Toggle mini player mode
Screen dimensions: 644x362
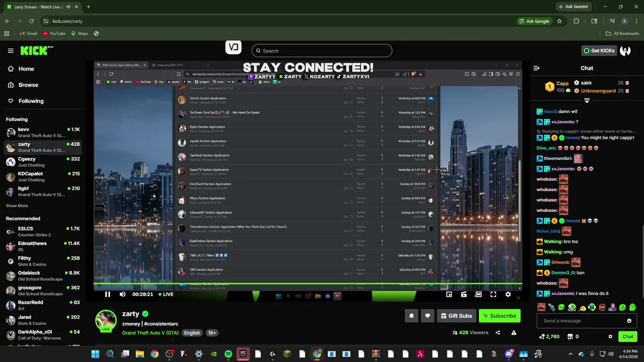point(449,294)
